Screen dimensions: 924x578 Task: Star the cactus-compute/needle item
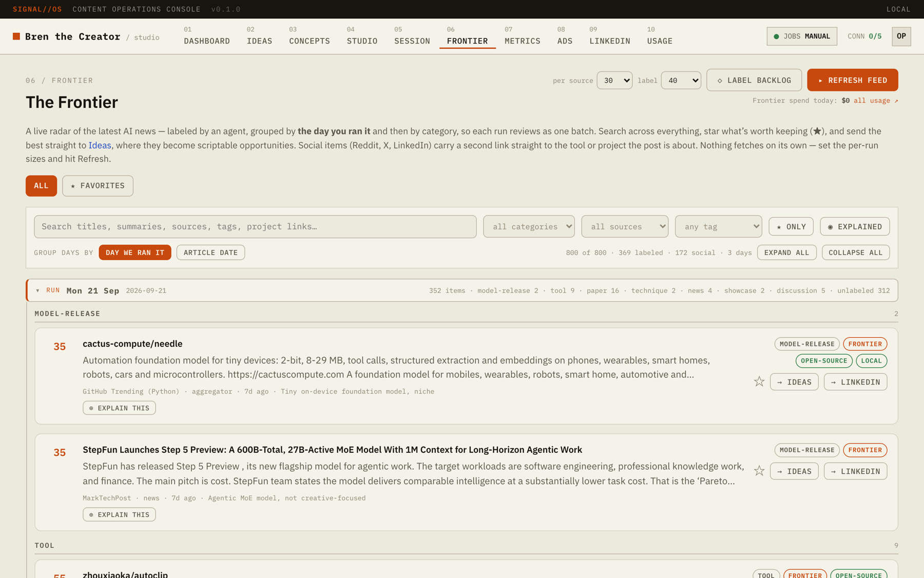coord(759,381)
